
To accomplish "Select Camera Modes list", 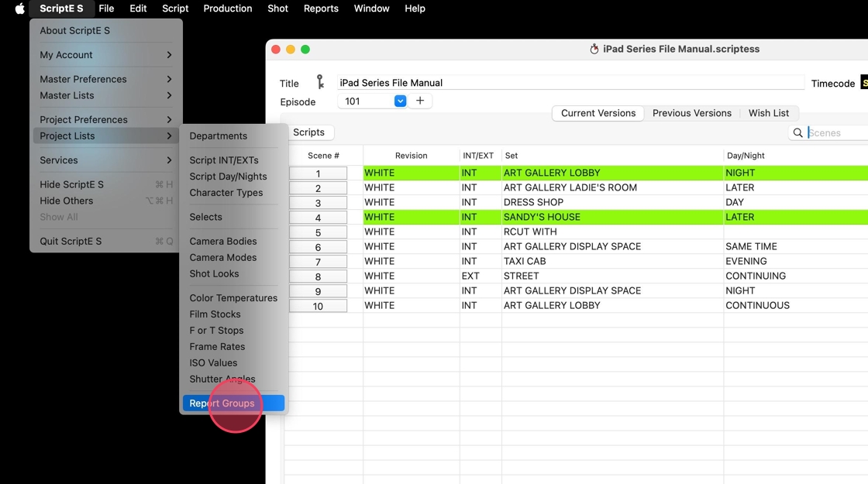I will [233, 257].
